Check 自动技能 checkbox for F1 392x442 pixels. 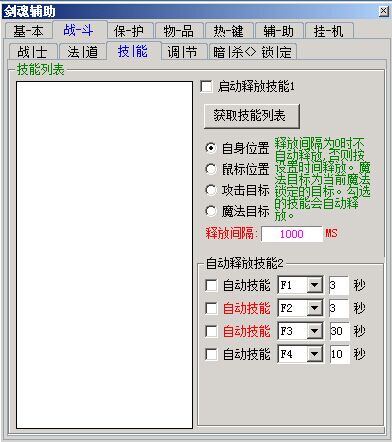click(x=211, y=286)
